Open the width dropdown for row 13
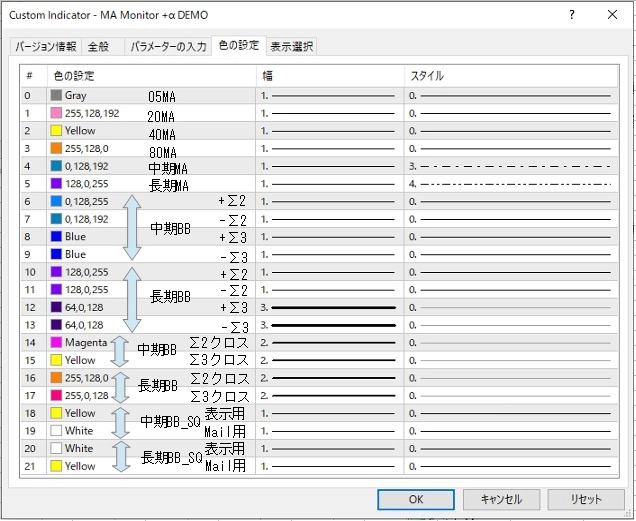Image resolution: width=636 pixels, height=521 pixels. 329,325
